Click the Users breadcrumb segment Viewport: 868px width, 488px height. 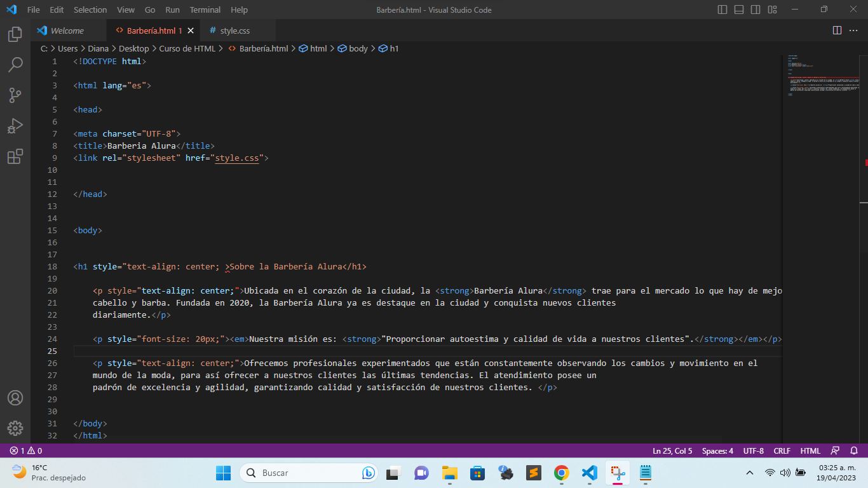[x=68, y=48]
